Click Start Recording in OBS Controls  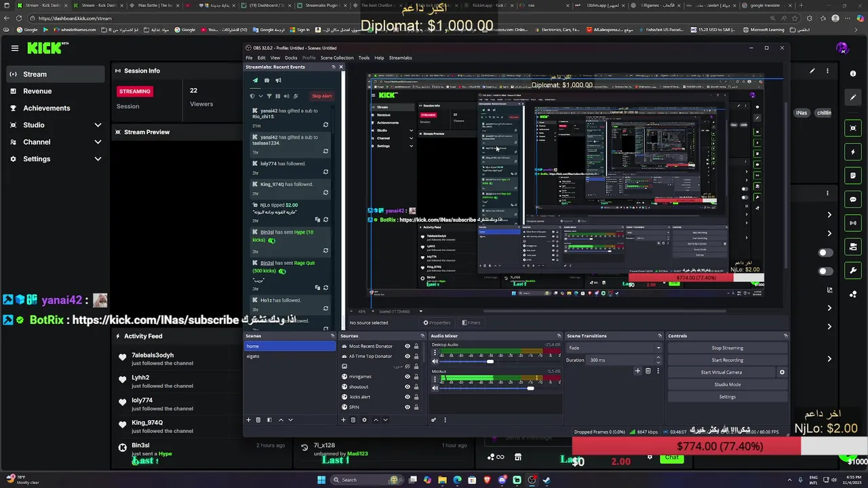click(727, 360)
